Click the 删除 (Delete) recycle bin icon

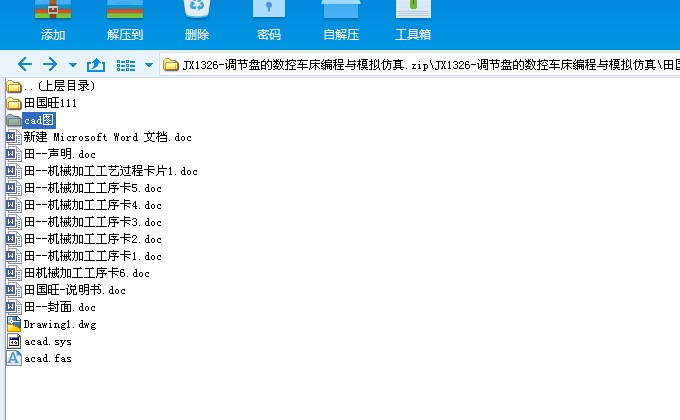click(x=197, y=9)
